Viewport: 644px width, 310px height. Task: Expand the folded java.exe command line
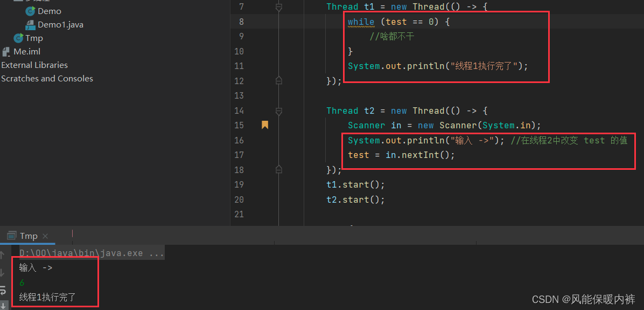tap(92, 253)
